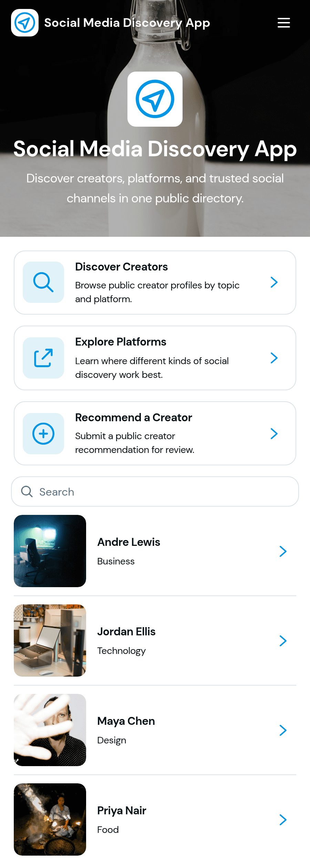This screenshot has width=310, height=868.
Task: Click the Explore Platforms external-link icon
Action: pyautogui.click(x=43, y=358)
